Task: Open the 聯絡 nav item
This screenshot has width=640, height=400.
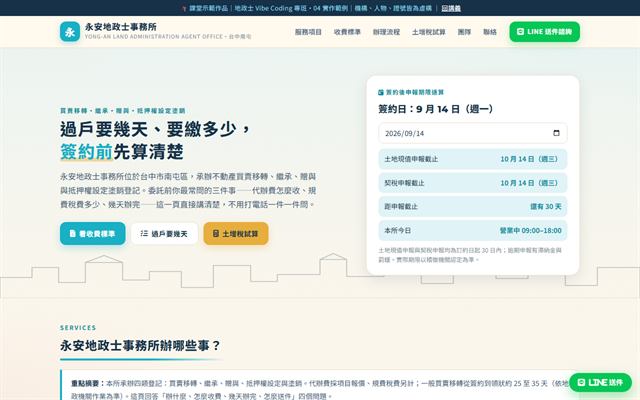Action: point(490,32)
